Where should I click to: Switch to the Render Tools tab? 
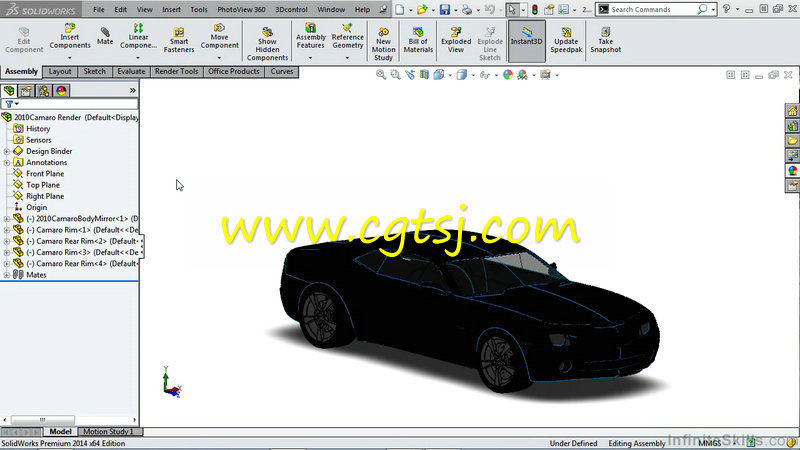(176, 71)
